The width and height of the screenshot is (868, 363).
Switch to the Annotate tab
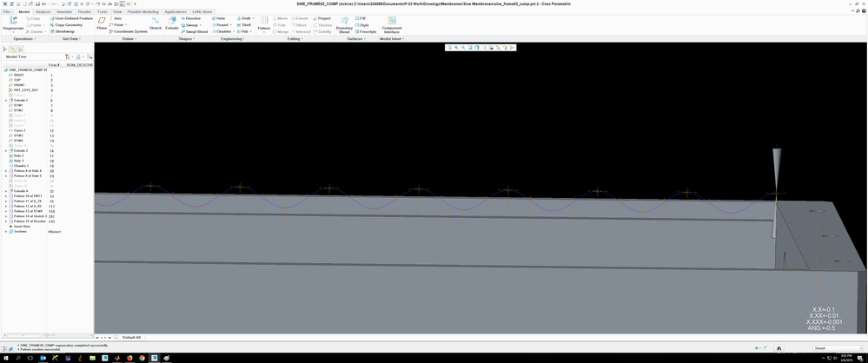pos(64,11)
